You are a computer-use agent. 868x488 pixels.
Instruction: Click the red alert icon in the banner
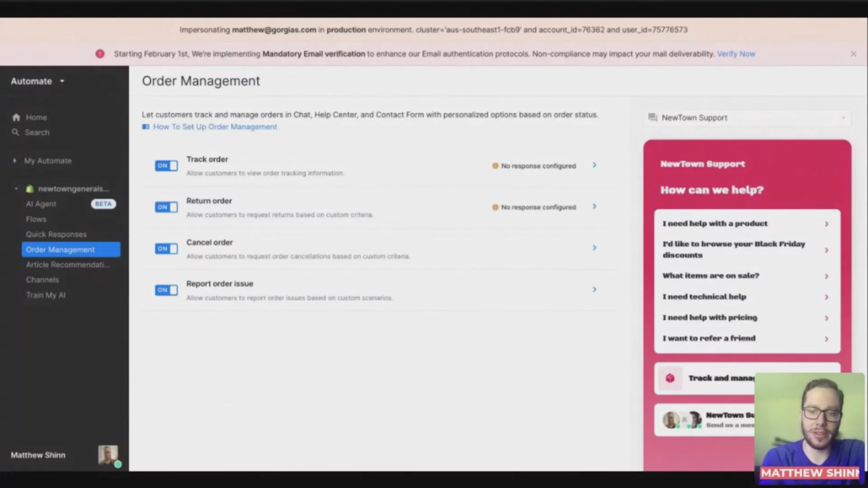100,54
